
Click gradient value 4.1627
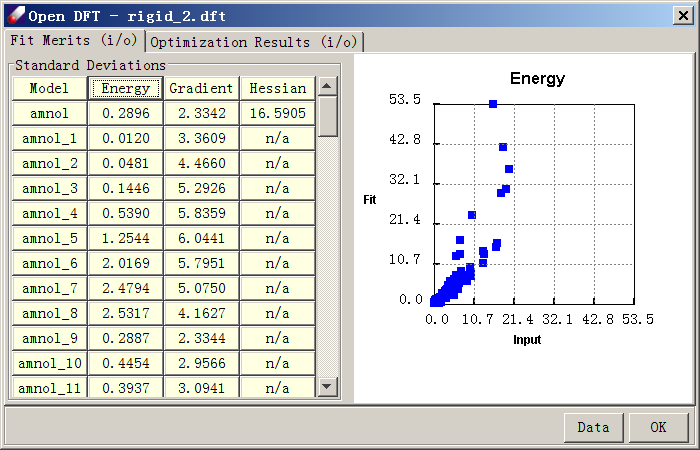click(201, 313)
